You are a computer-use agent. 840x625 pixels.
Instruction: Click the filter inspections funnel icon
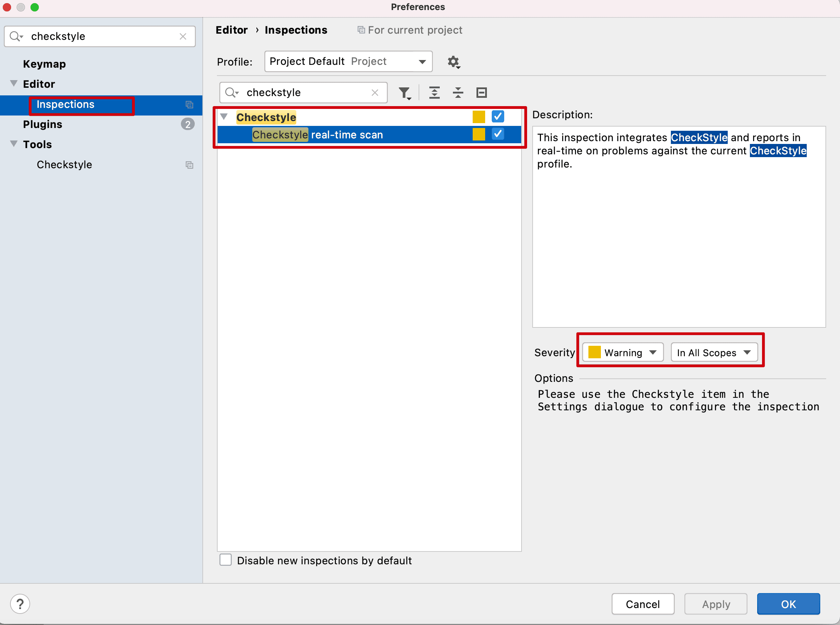click(404, 93)
